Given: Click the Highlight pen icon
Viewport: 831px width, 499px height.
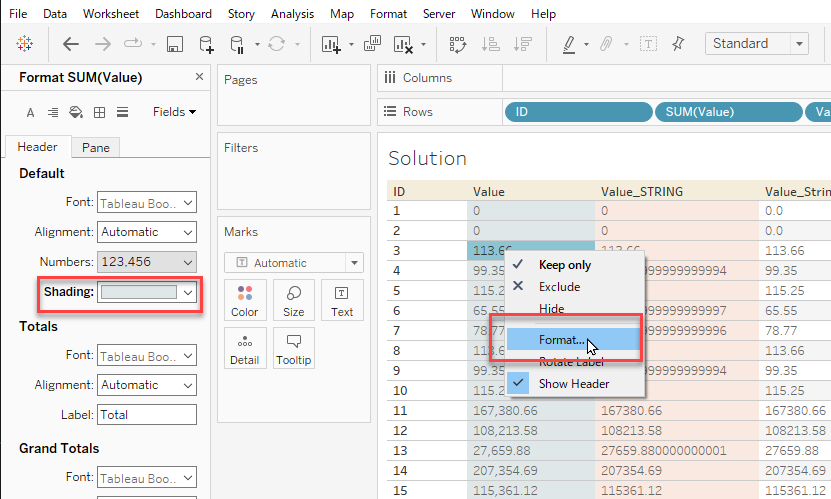Looking at the screenshot, I should pos(569,44).
